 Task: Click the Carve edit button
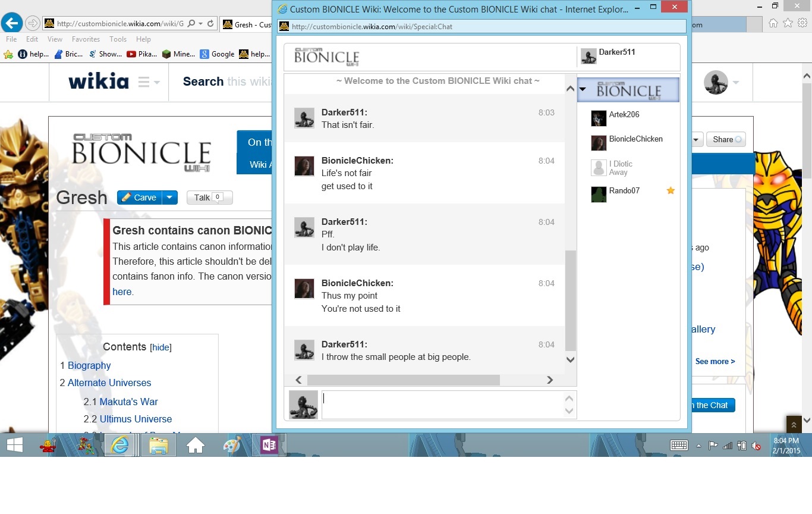tap(139, 198)
